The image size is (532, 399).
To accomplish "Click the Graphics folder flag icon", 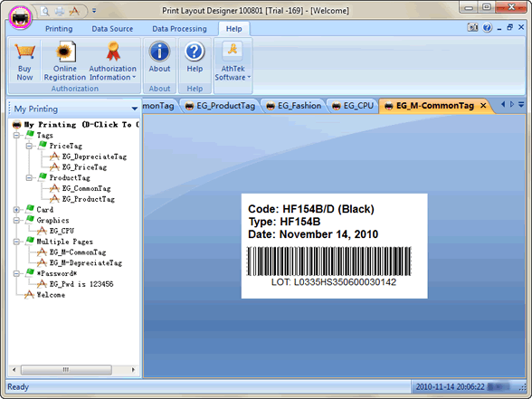I will pos(30,219).
